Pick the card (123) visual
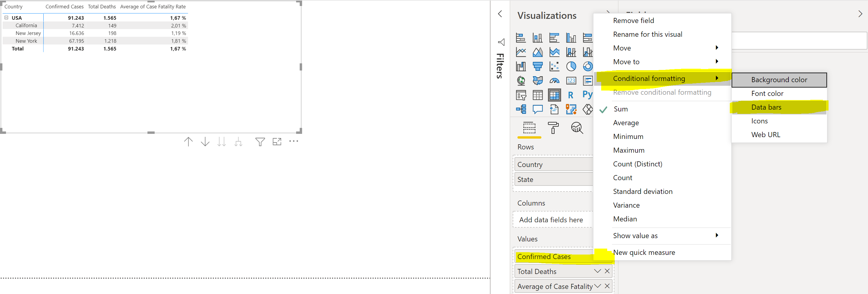Viewport: 868px width, 294px height. click(571, 80)
